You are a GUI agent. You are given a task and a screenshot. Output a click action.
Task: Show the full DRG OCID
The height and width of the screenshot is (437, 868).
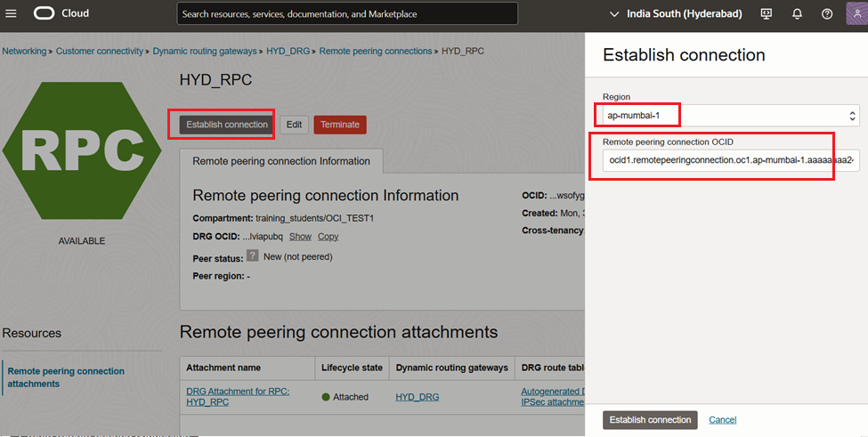coord(300,237)
